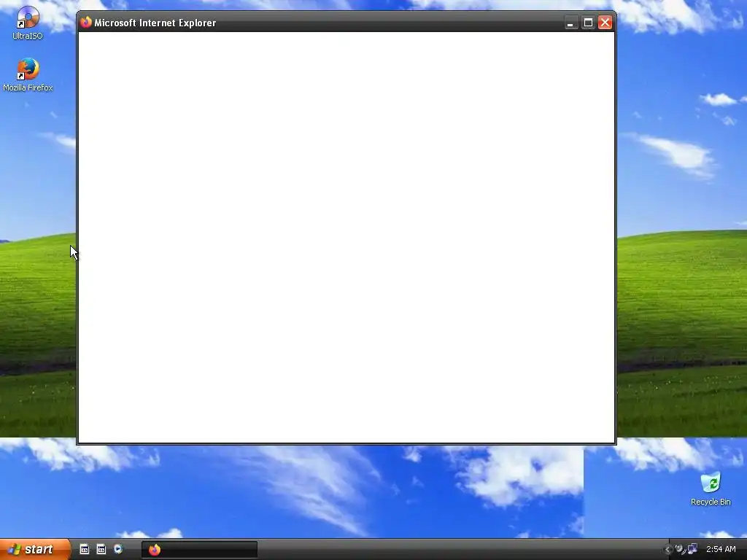Minimize the Microsoft Internet Explorer window
Screen dimensions: 747x560
(x=570, y=23)
